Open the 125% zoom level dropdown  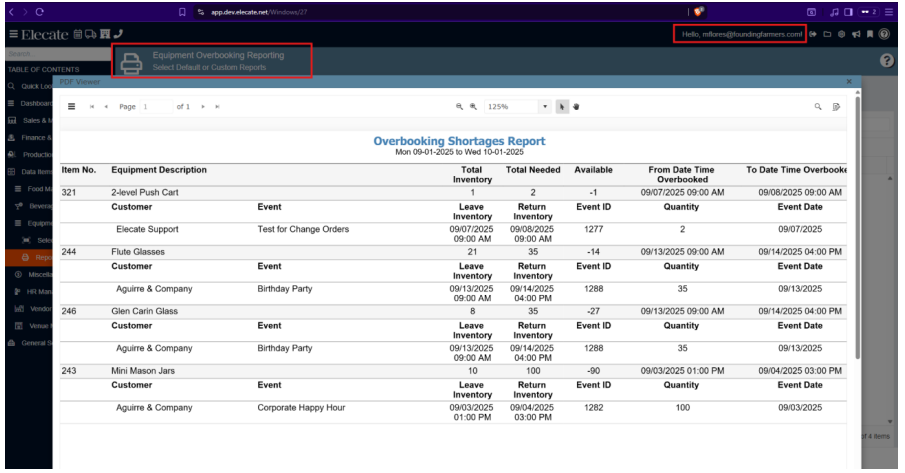pyautogui.click(x=545, y=106)
